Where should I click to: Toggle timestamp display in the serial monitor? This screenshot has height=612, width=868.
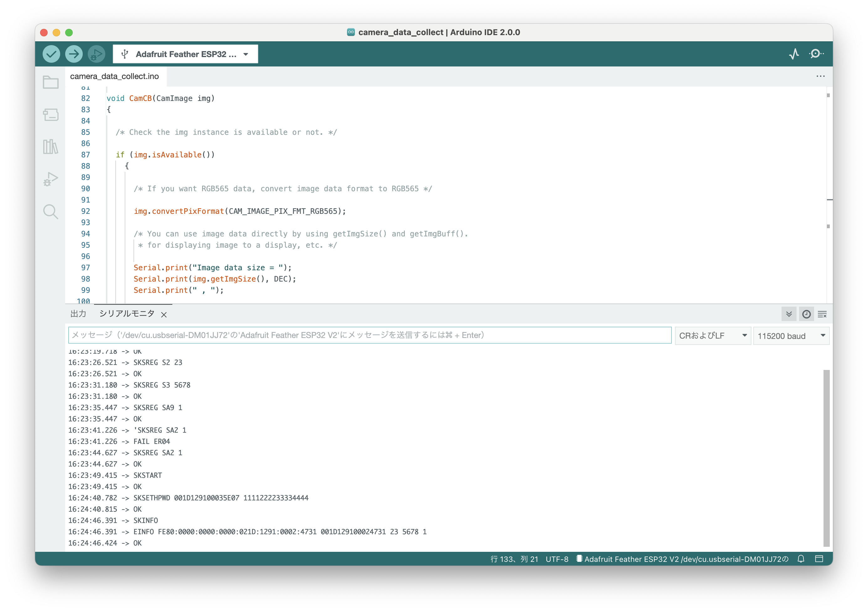[x=806, y=314]
